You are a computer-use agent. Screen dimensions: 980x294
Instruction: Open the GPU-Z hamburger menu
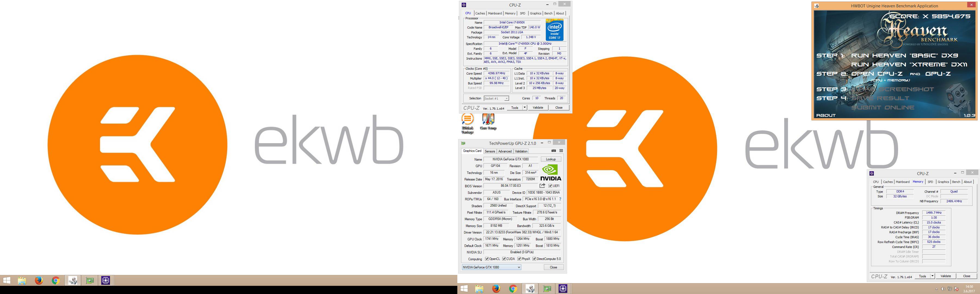[561, 151]
